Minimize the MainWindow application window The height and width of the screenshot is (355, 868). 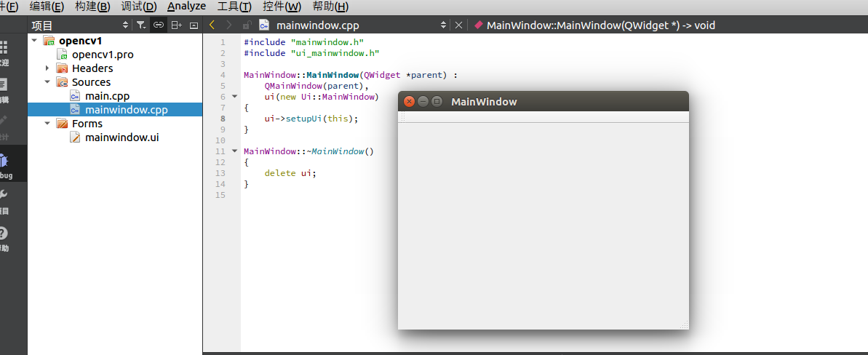coord(423,101)
